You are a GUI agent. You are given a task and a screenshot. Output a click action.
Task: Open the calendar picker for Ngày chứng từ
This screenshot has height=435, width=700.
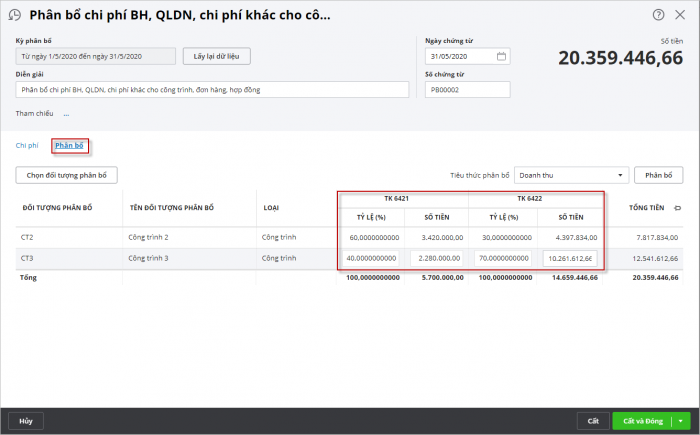(x=501, y=56)
